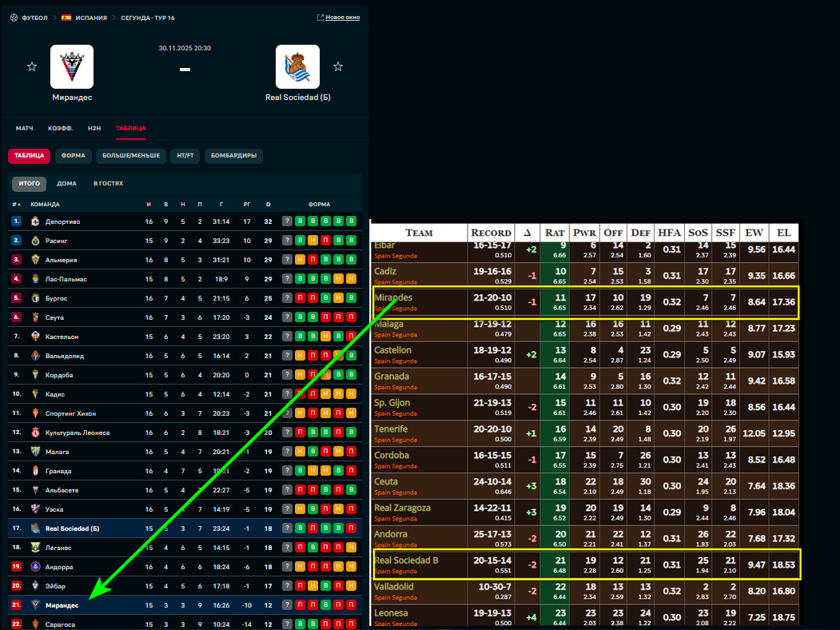The width and height of the screenshot is (840, 630).
Task: Click the Лас-Пальмас team crest icon
Action: (x=35, y=279)
